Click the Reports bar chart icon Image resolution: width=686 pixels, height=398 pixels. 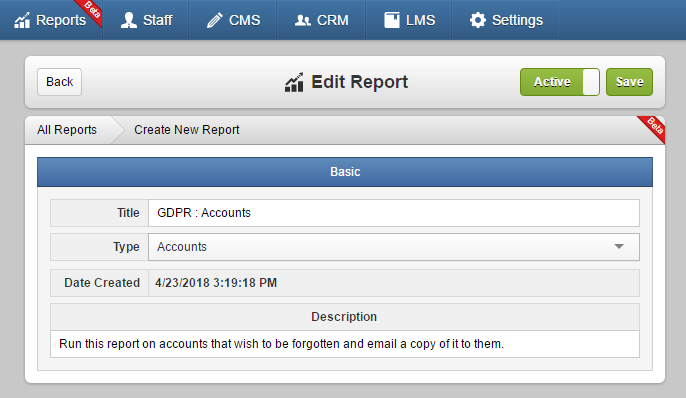[x=22, y=20]
